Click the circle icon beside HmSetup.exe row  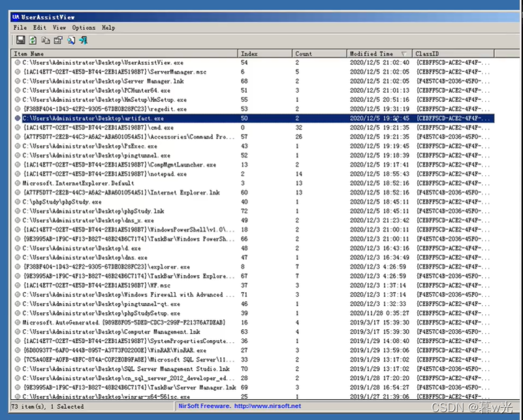18,100
